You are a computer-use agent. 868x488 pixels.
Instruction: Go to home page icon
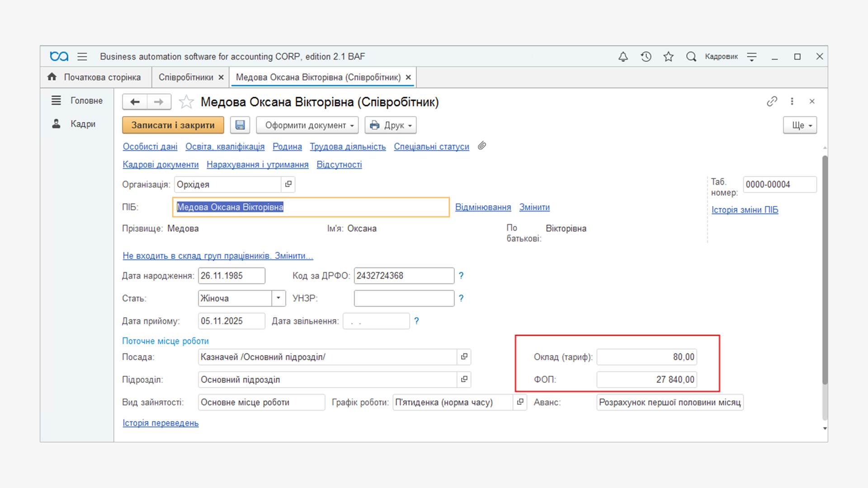[x=52, y=77]
